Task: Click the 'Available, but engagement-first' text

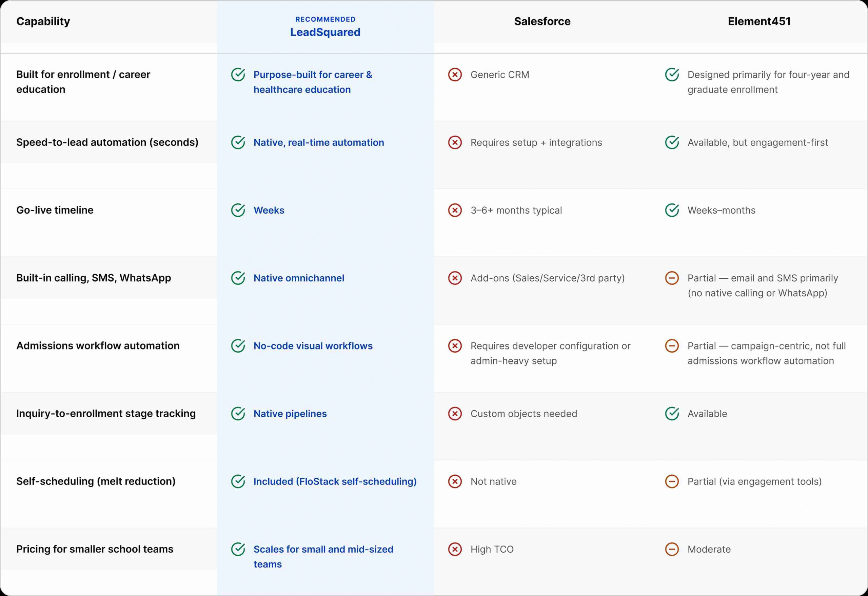Action: point(757,143)
